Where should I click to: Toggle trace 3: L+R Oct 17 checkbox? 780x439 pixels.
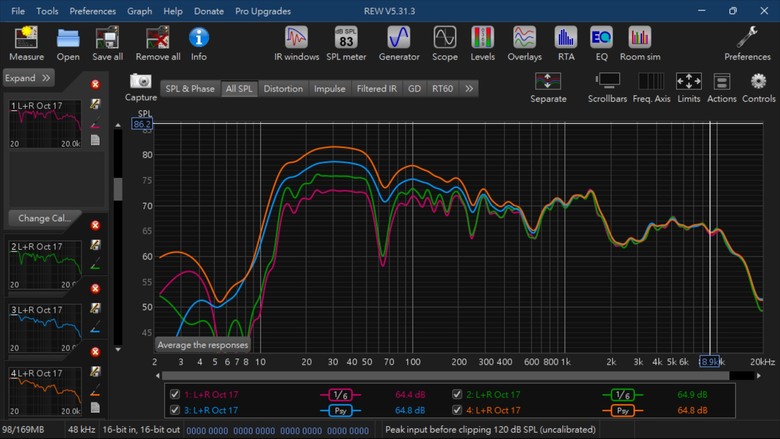(175, 410)
